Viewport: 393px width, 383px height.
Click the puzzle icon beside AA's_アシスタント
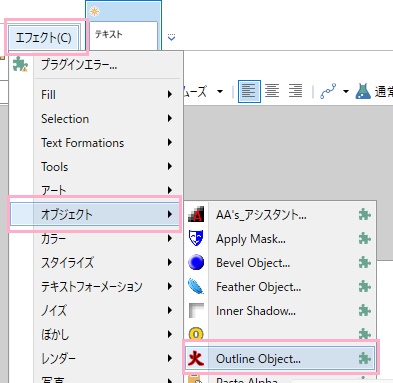click(365, 215)
